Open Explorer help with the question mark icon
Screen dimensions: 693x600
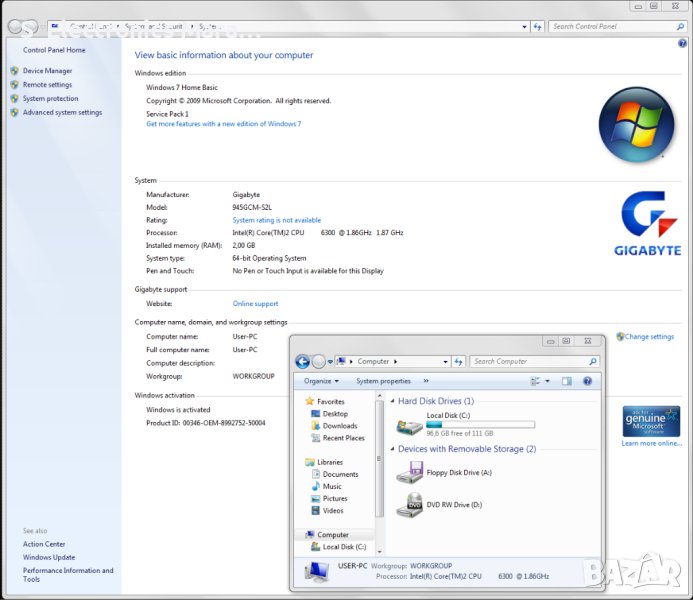pos(588,381)
